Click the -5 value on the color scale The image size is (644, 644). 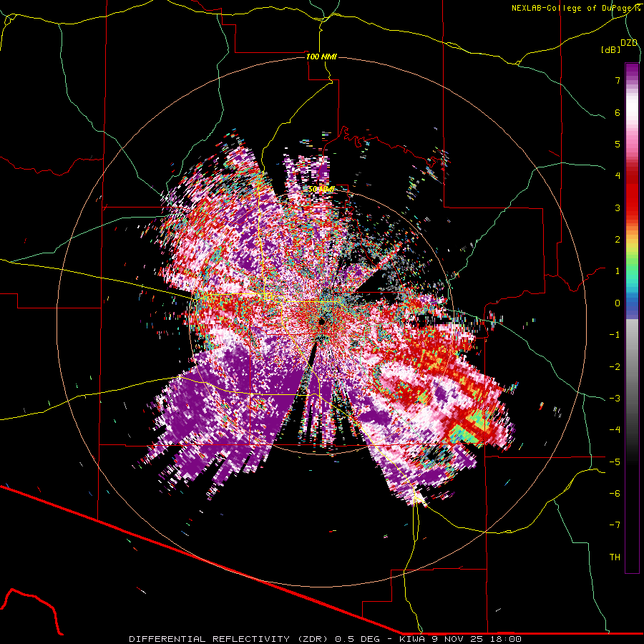point(615,462)
